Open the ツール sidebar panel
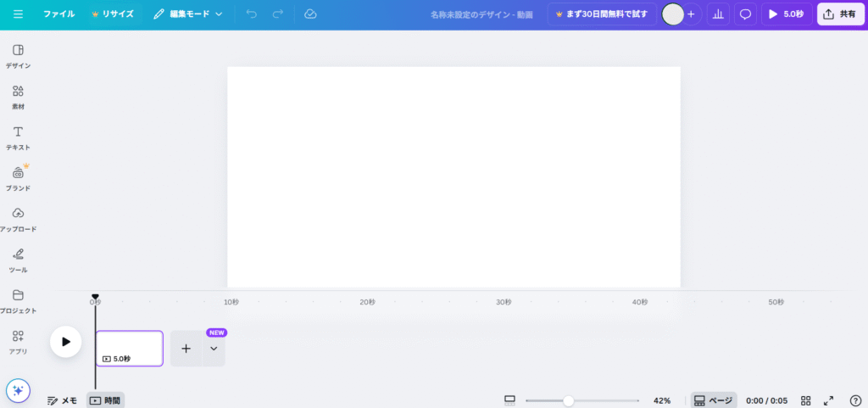 click(19, 260)
